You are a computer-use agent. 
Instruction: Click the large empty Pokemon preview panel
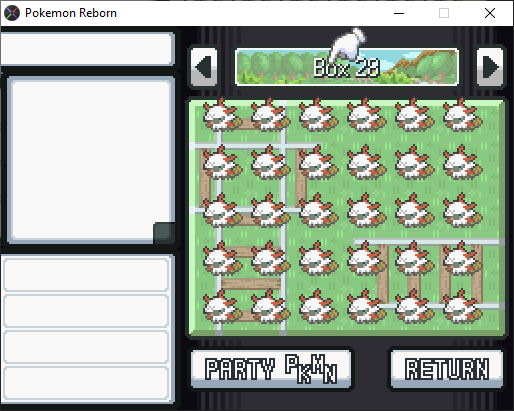[91, 160]
